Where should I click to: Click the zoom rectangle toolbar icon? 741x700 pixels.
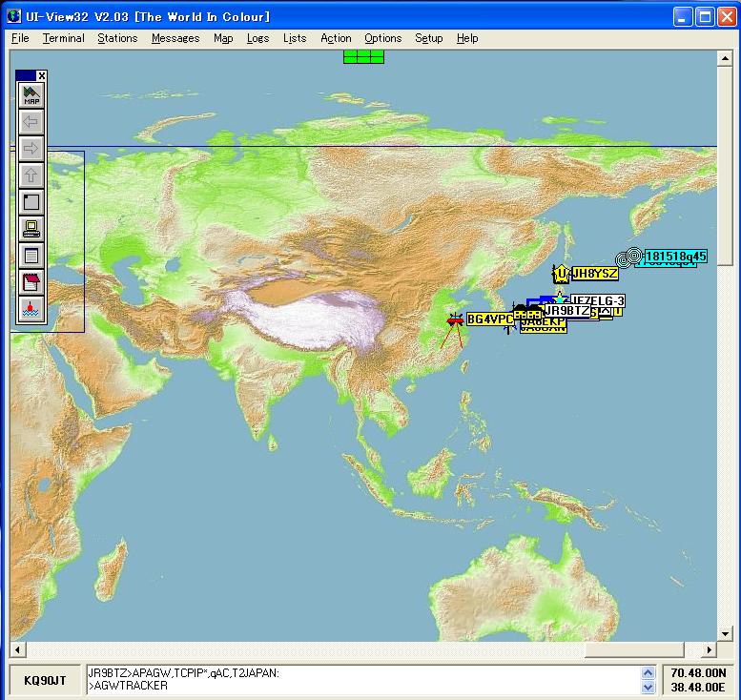31,202
